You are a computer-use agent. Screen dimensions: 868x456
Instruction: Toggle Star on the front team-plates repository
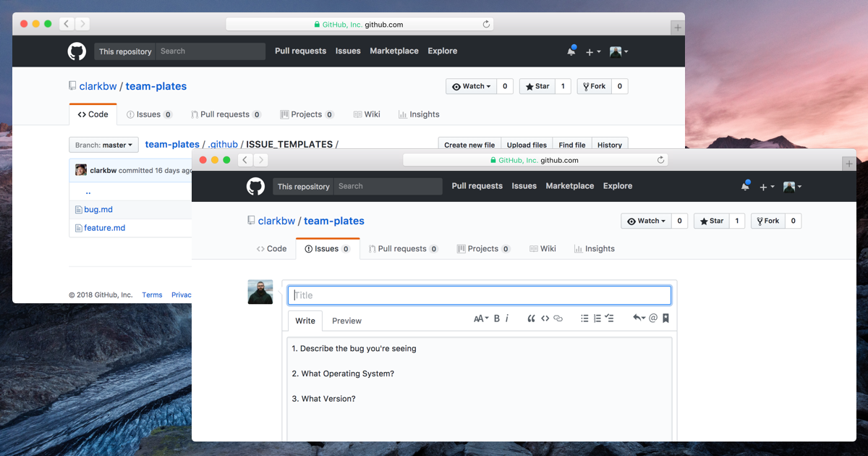(712, 221)
